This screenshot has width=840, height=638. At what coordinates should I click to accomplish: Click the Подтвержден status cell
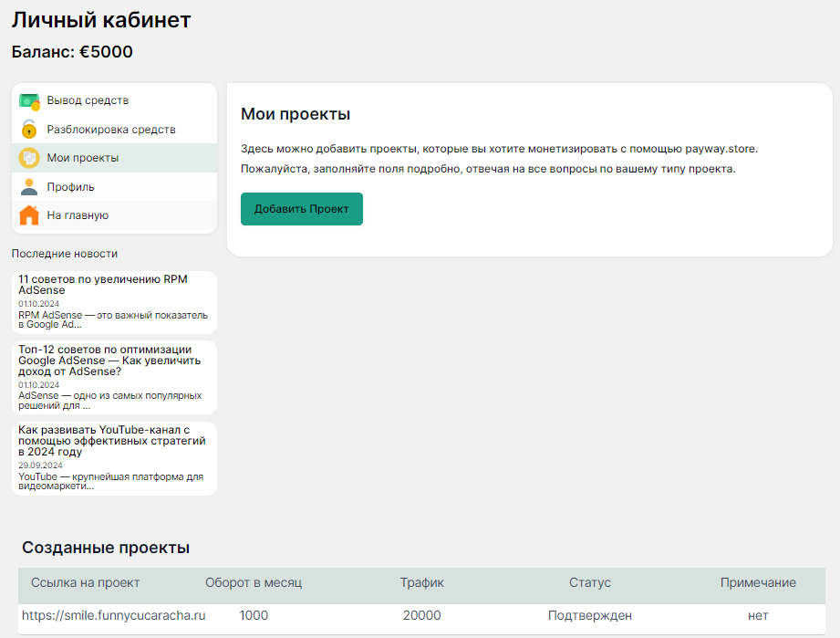[x=590, y=615]
